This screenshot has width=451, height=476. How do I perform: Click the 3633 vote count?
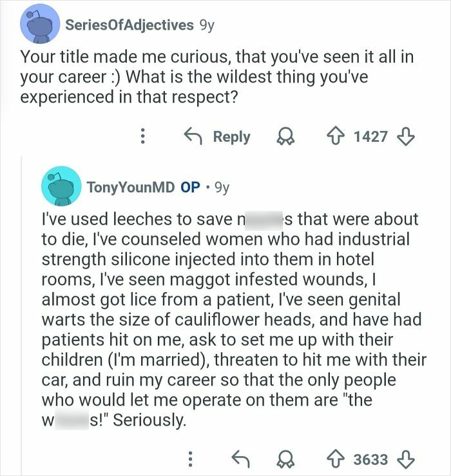coord(370,459)
